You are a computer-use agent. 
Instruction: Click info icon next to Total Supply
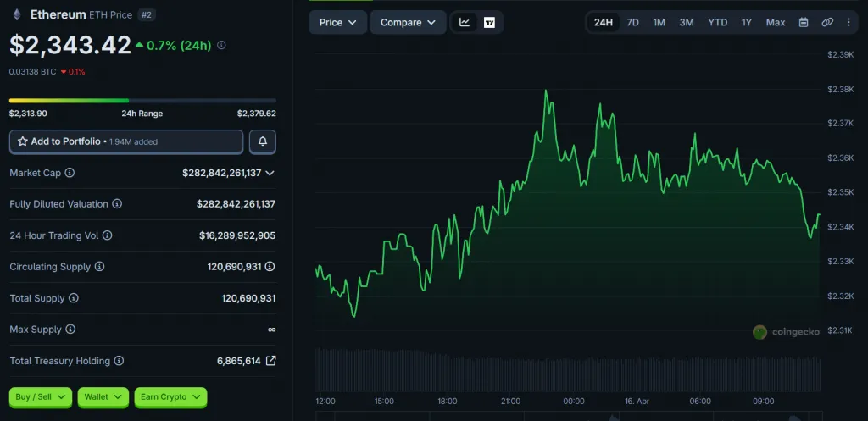(74, 298)
